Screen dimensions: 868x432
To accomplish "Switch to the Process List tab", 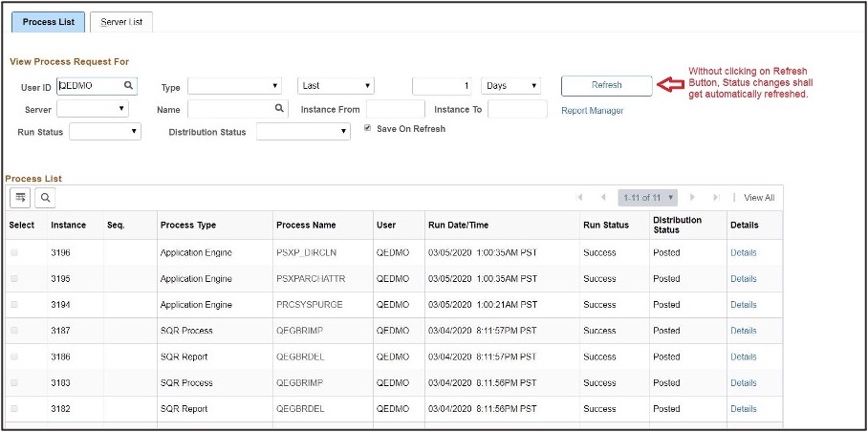I will 48,22.
